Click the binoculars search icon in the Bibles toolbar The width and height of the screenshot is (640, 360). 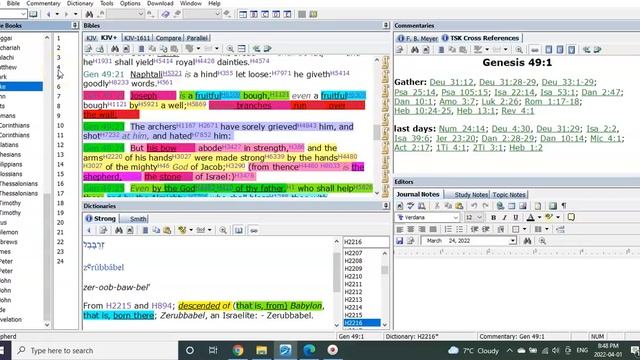click(115, 49)
